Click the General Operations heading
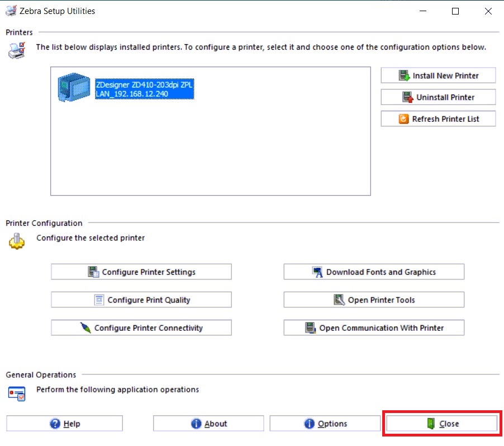This screenshot has width=504, height=446. (41, 374)
